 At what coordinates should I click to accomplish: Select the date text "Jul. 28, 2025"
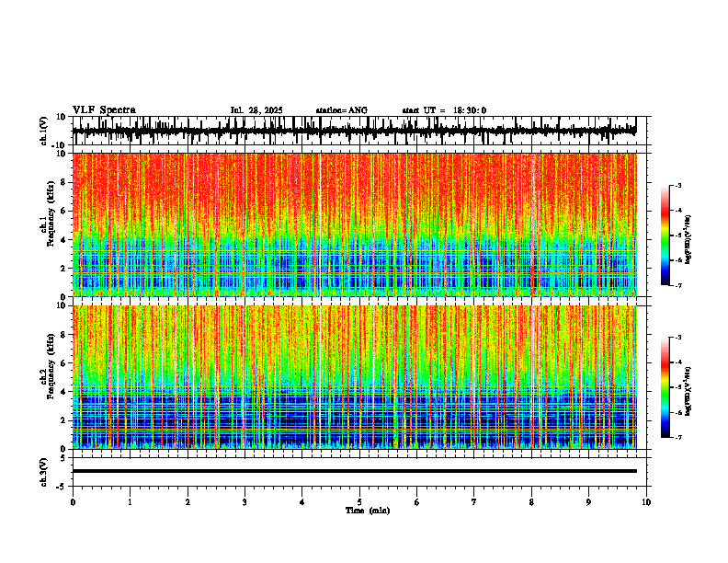tap(256, 110)
